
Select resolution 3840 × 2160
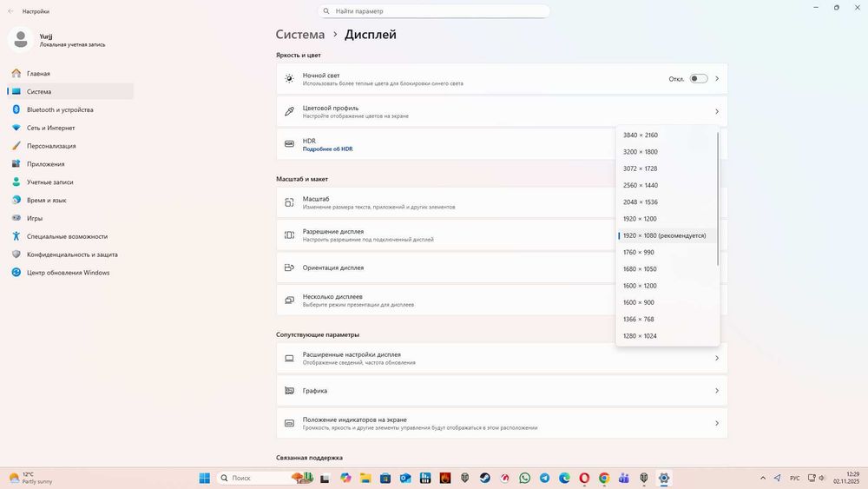click(667, 135)
